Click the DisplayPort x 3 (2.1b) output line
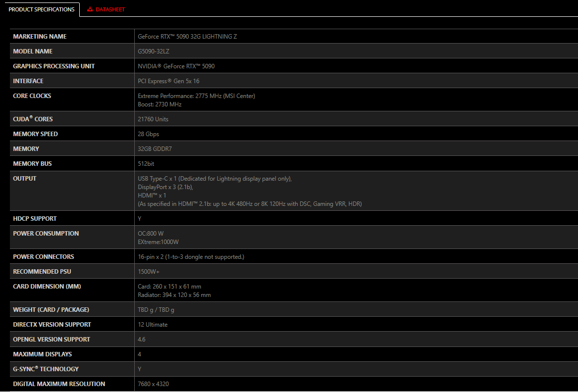Image resolution: width=578 pixels, height=392 pixels. [165, 187]
